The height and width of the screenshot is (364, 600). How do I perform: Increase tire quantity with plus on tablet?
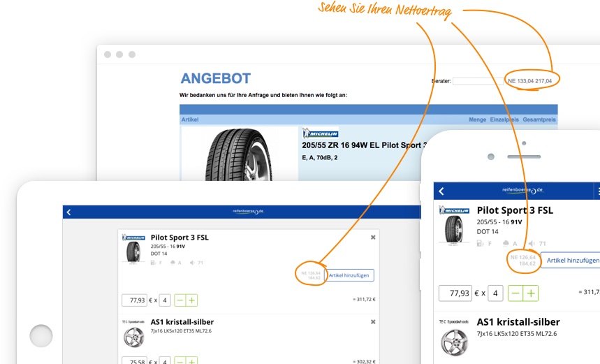point(191,300)
